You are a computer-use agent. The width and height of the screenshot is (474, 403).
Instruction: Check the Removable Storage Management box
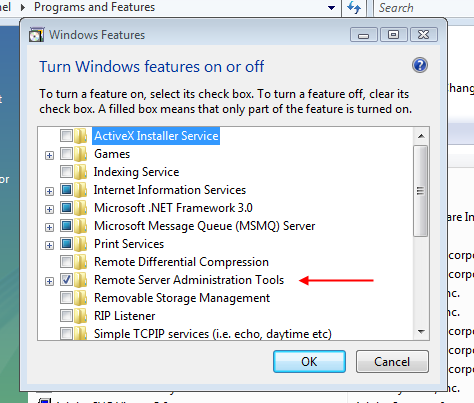pyautogui.click(x=66, y=298)
